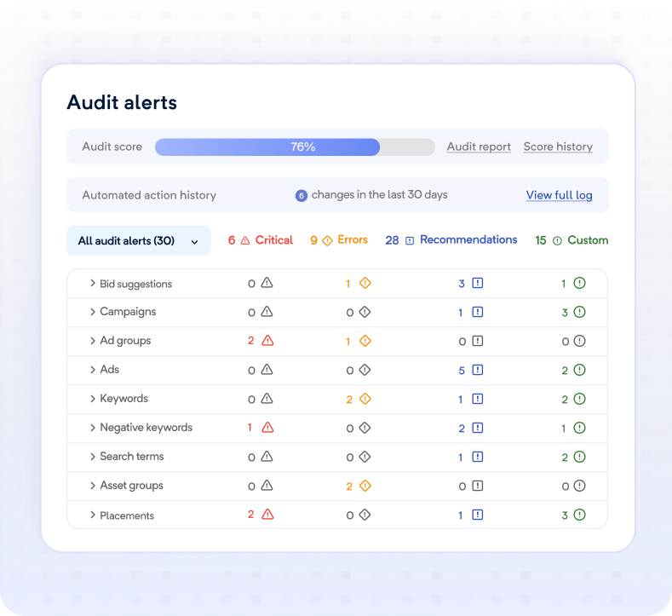Click the critical count 2 in Ad groups row
Viewport: 672px width, 616px height.
[x=251, y=341]
